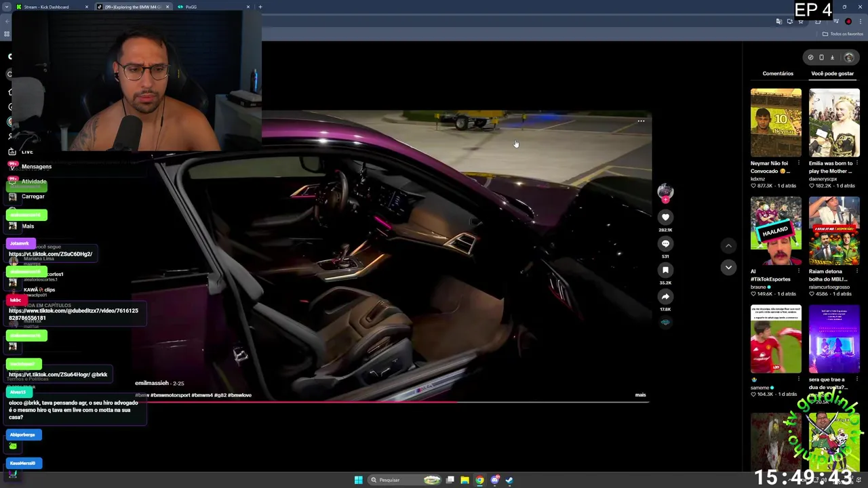The width and height of the screenshot is (868, 488).
Task: Open the profile avatar in top-right pill
Action: click(x=848, y=58)
